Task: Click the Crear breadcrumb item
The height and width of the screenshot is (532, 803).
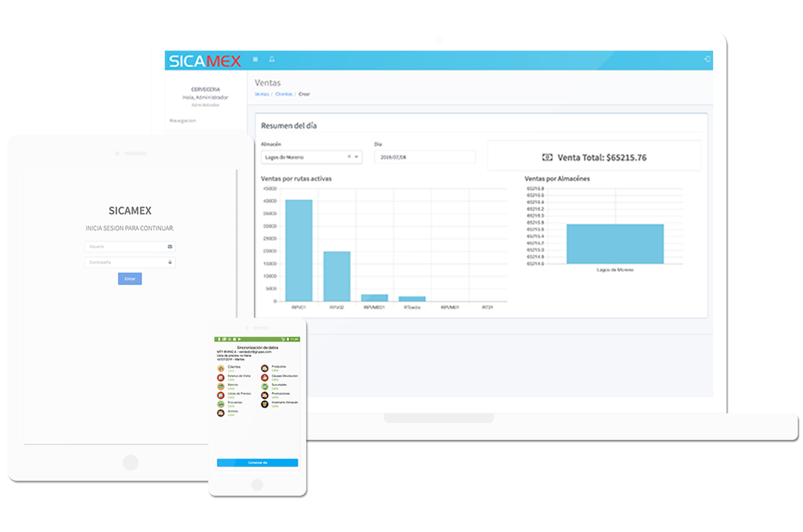Action: point(304,94)
